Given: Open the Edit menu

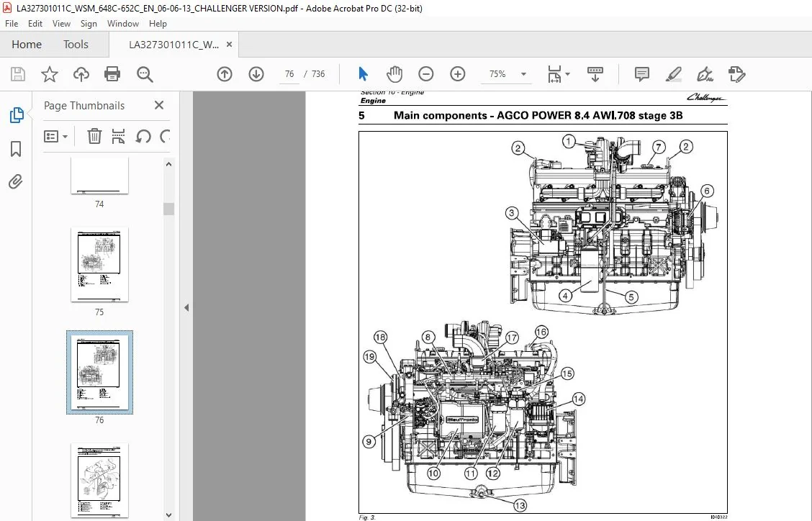Looking at the screenshot, I should click(35, 23).
